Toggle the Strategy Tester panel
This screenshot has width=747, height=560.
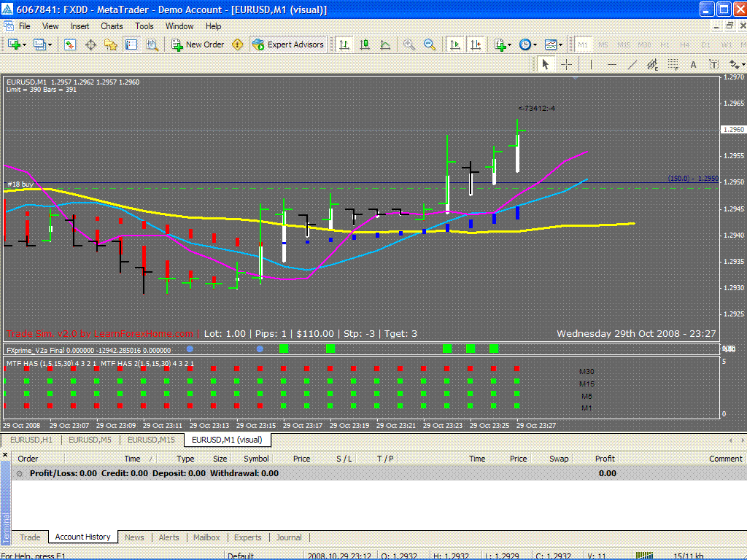tap(152, 44)
